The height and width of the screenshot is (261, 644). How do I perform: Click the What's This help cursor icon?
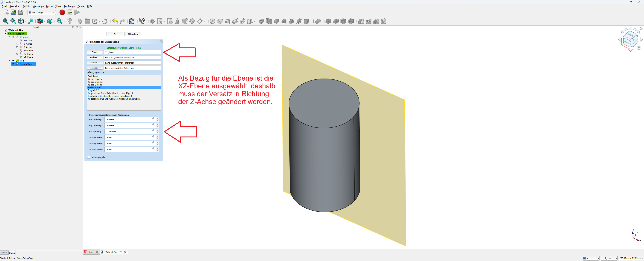click(142, 21)
